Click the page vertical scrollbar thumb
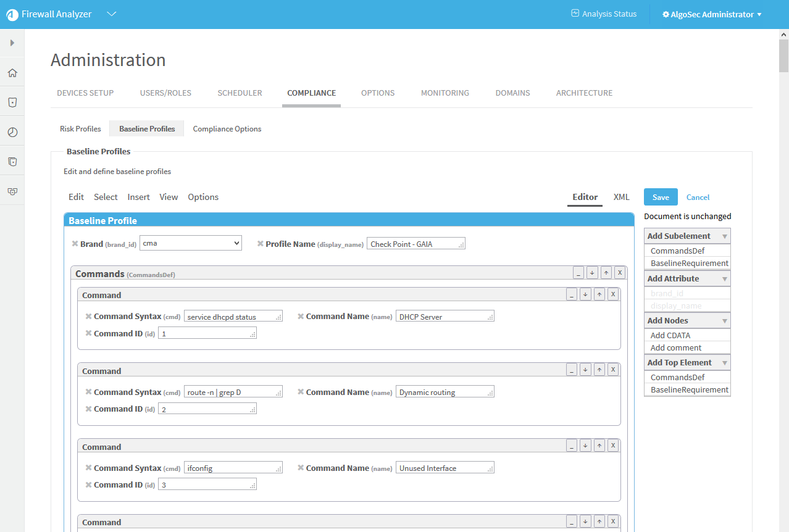 (x=783, y=56)
